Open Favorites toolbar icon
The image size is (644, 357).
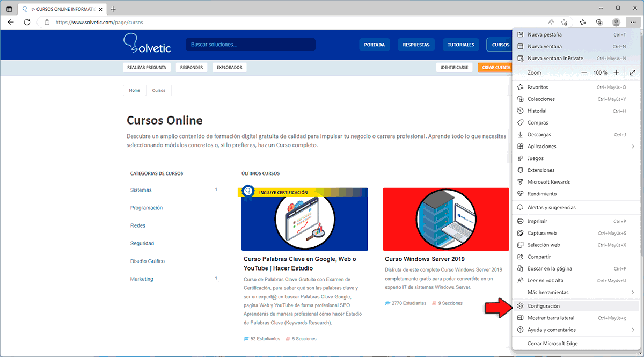tap(583, 23)
